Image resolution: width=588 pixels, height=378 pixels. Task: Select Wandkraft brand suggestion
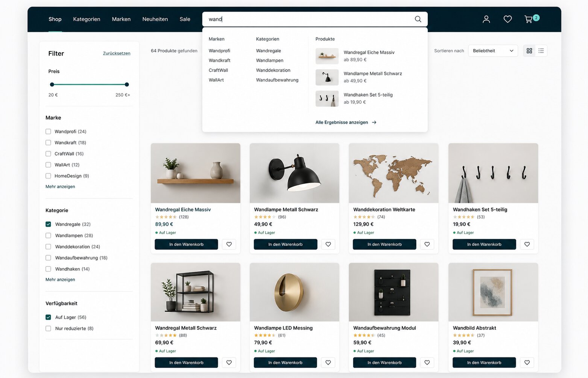click(x=219, y=60)
